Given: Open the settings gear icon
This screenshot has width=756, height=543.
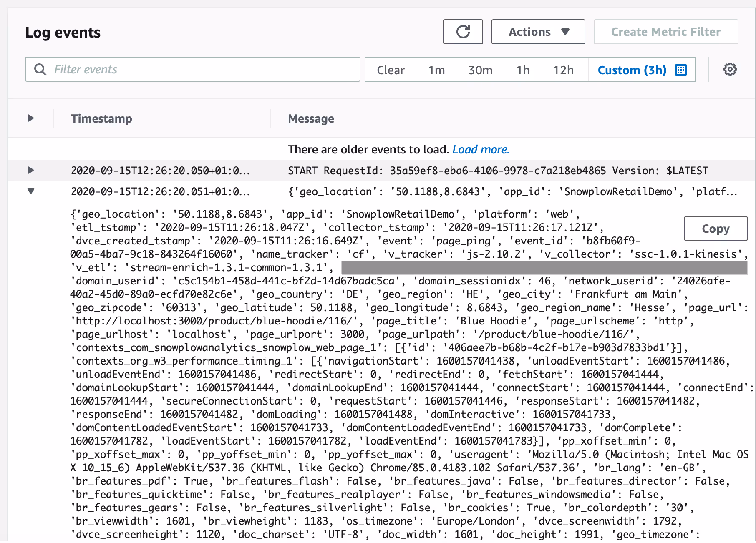Looking at the screenshot, I should [730, 69].
